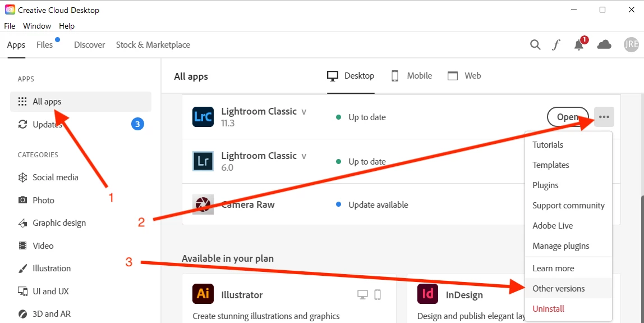Choose Support community from the menu
The width and height of the screenshot is (644, 323).
(x=568, y=206)
